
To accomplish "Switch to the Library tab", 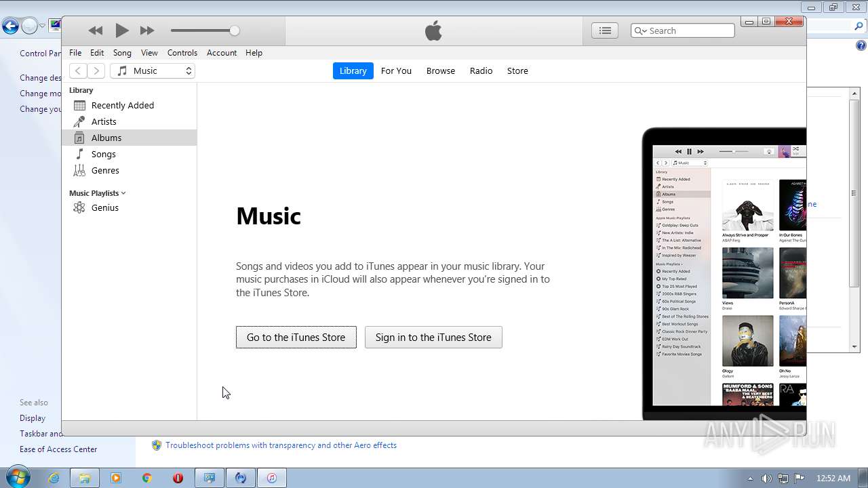I will point(353,70).
